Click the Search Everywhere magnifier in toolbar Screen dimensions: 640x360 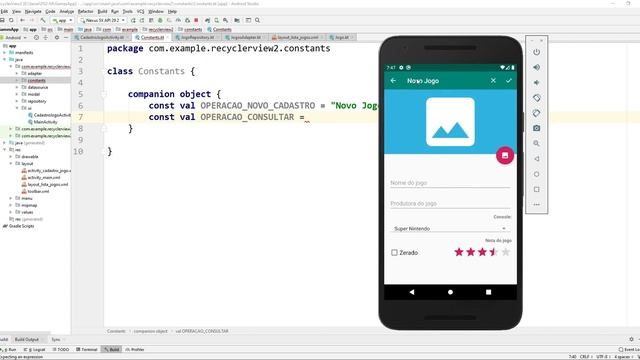pyautogui.click(x=258, y=20)
